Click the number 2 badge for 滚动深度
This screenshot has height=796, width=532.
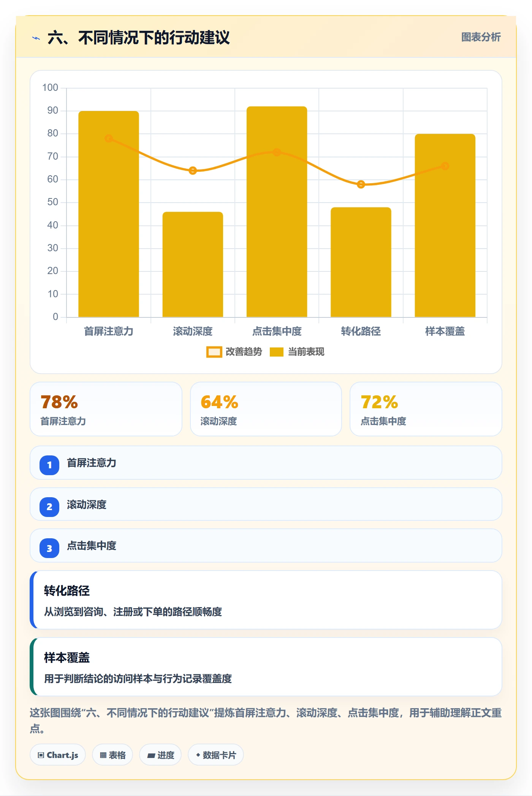[x=49, y=507]
